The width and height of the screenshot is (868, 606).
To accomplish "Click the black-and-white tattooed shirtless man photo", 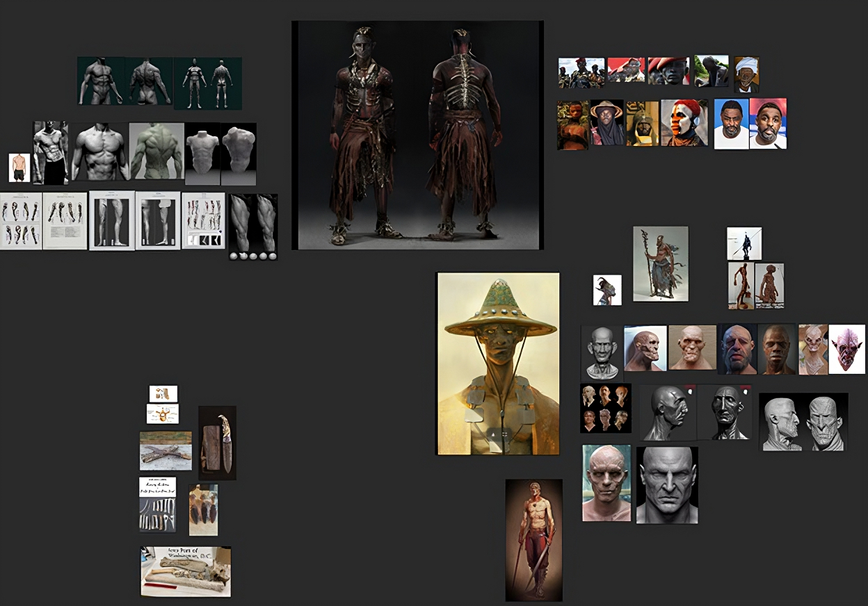I will (51, 153).
